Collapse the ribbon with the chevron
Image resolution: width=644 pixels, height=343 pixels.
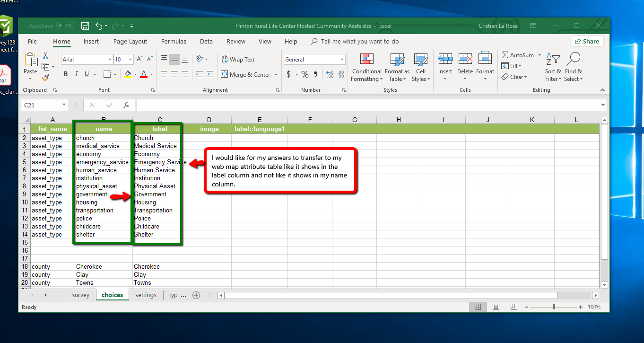coord(602,90)
